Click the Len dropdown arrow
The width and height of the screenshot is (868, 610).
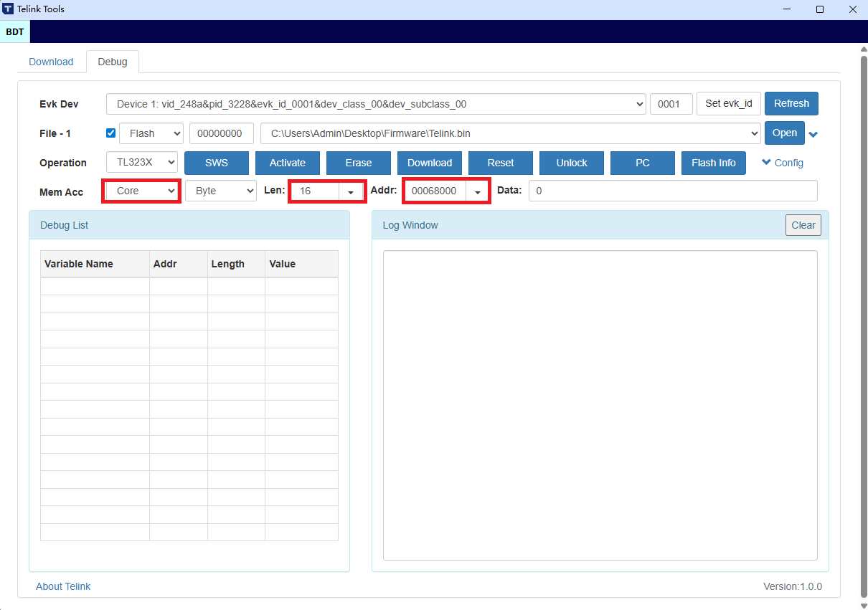click(x=351, y=192)
